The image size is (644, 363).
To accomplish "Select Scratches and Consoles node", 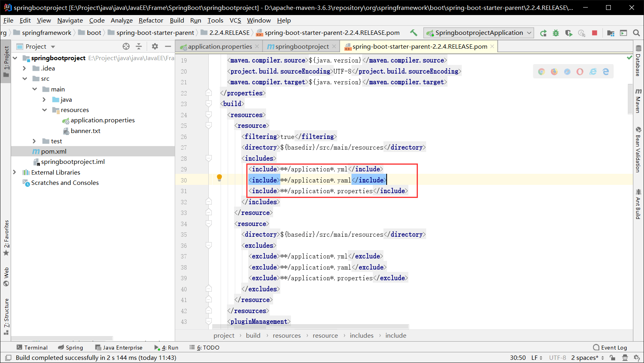I will 65,183.
